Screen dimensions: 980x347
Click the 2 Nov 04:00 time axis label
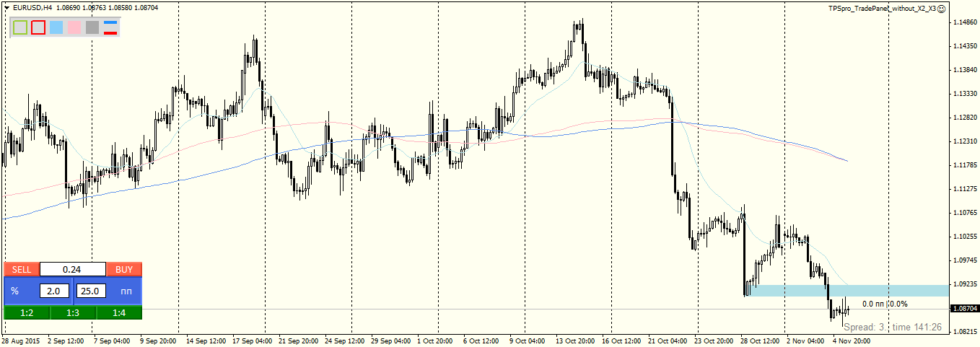805,340
